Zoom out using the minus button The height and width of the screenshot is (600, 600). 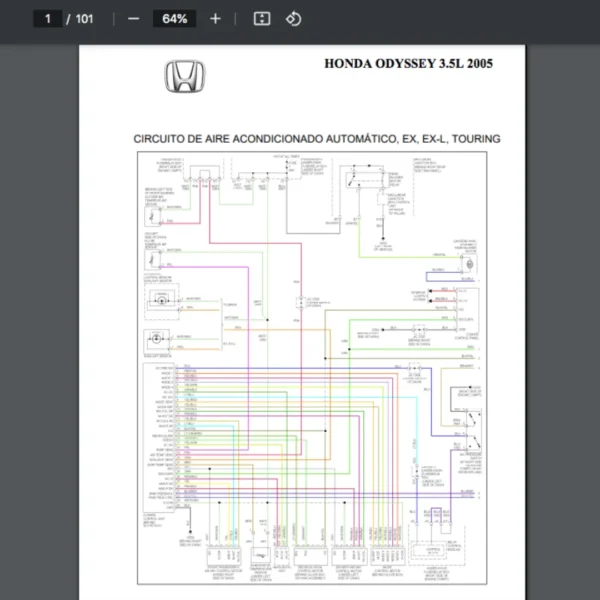[133, 19]
